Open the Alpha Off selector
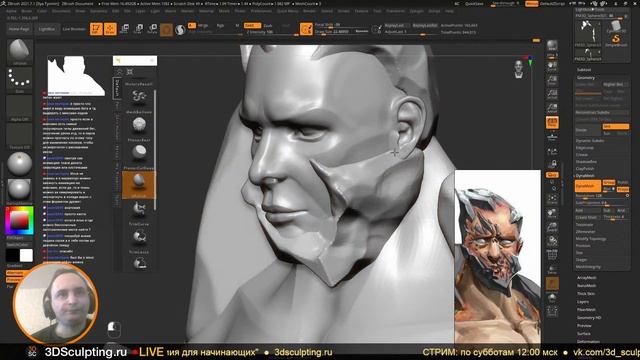This screenshot has height=360, width=640. 19,107
